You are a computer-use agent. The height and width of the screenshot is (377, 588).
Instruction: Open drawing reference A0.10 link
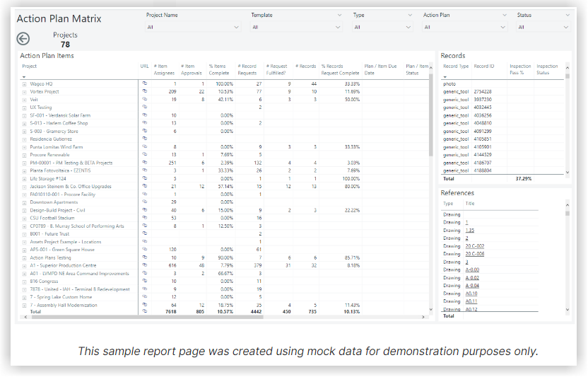(471, 294)
